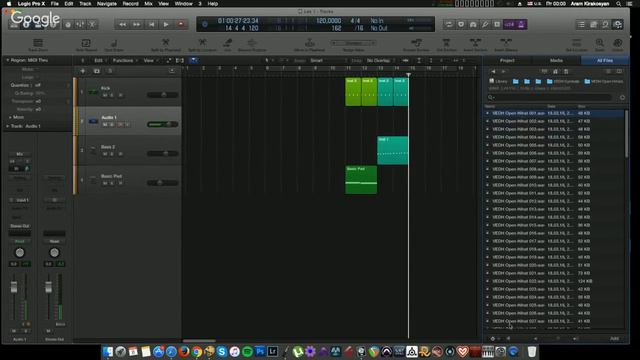Solo the Bass 2 track
Viewport: 640px width, 360px height.
point(112,154)
